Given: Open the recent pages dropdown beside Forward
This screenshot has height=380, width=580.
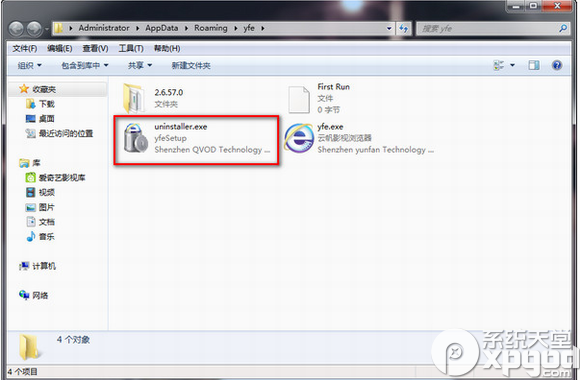Looking at the screenshot, I should (x=47, y=29).
